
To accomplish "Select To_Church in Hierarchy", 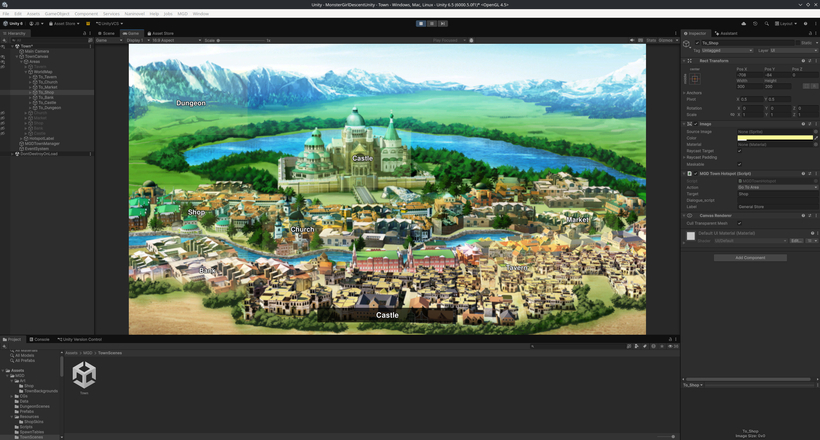I will tap(48, 82).
